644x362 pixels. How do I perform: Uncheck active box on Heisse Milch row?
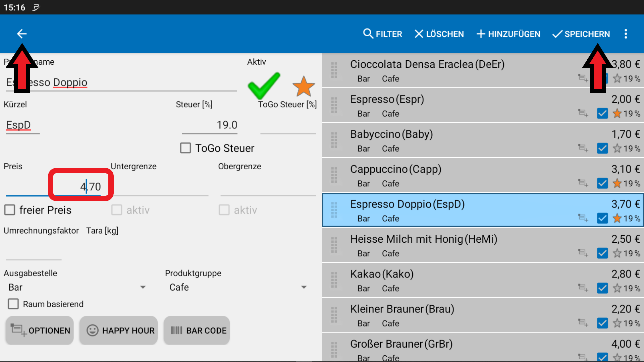(x=602, y=253)
